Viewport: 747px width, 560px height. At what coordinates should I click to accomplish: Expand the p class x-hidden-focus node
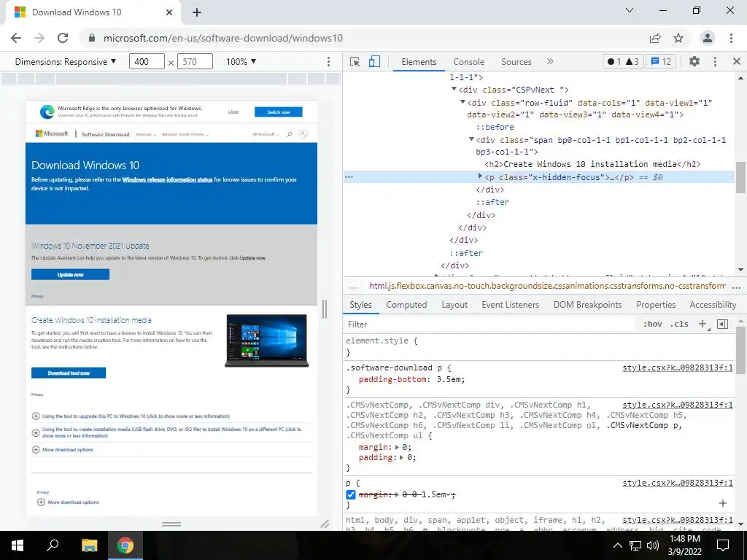(480, 176)
